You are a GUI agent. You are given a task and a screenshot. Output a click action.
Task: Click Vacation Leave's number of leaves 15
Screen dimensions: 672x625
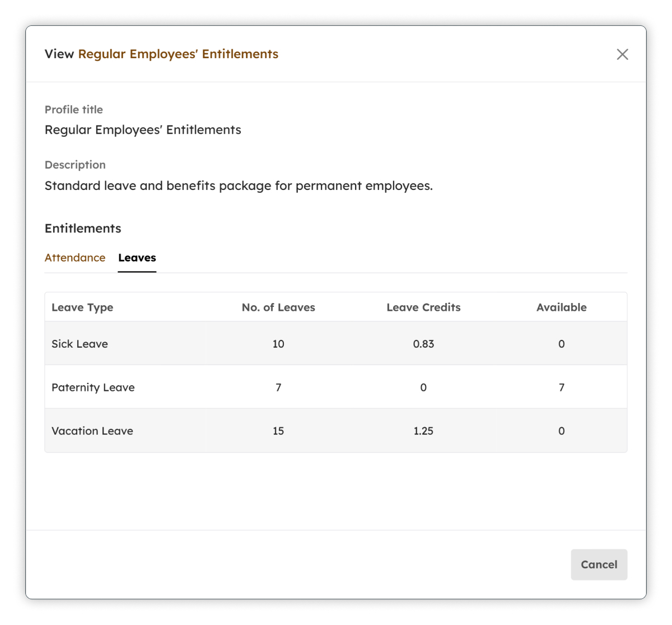pos(278,431)
